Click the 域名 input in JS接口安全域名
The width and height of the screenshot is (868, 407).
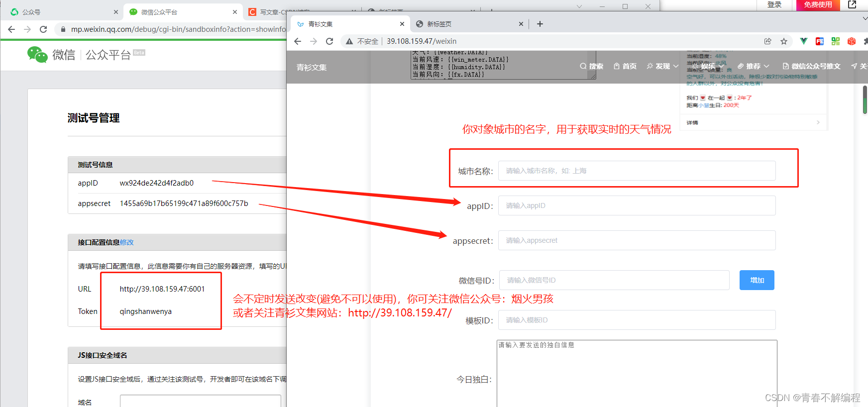pyautogui.click(x=200, y=401)
